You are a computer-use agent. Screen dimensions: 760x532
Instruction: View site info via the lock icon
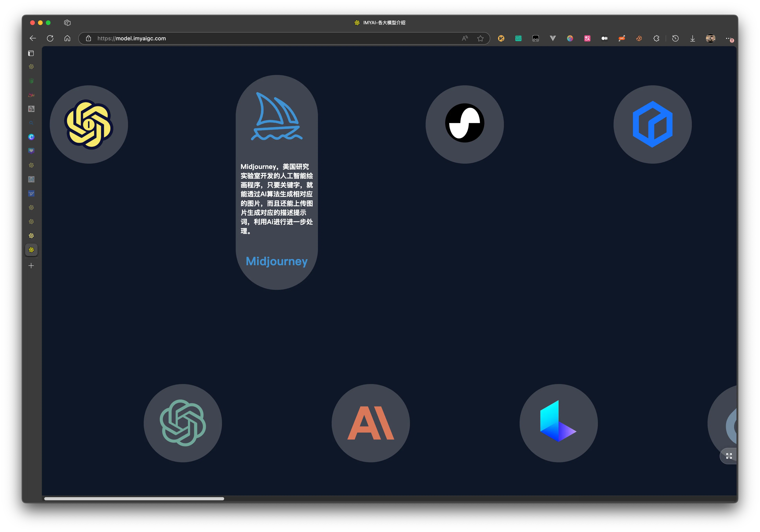tap(88, 38)
